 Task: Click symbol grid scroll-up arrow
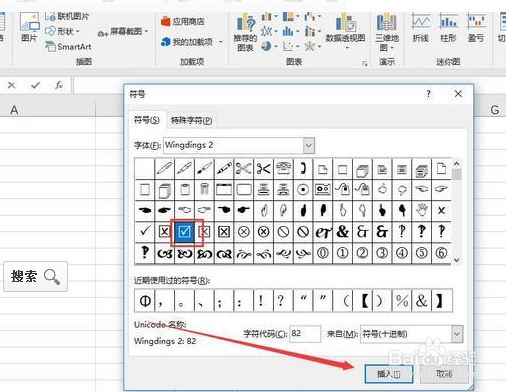pos(457,164)
